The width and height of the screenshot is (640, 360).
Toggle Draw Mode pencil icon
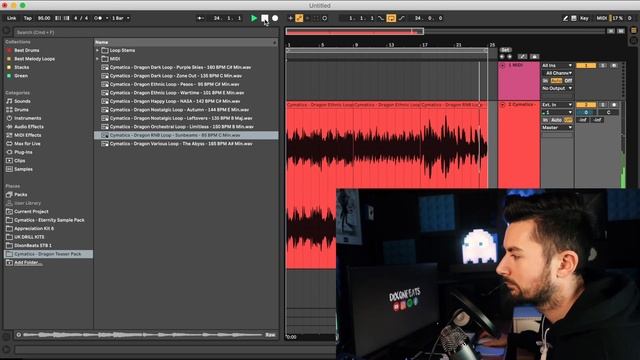coord(565,18)
